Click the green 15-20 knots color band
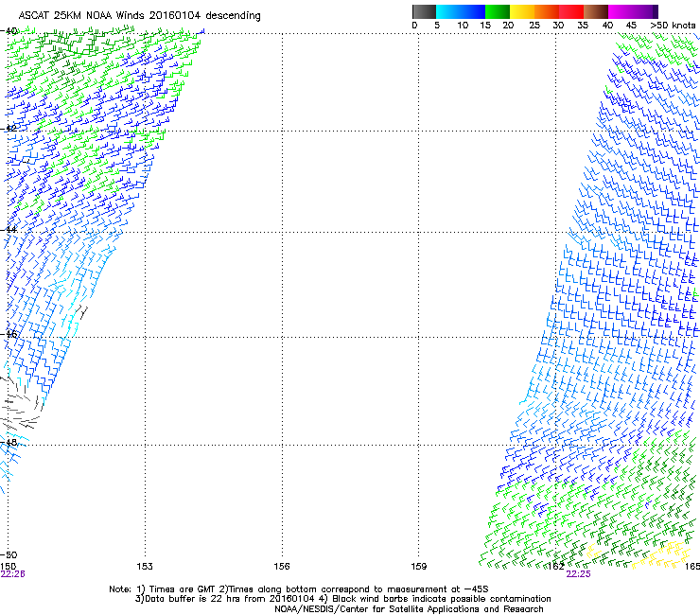The image size is (700, 615). point(498,11)
